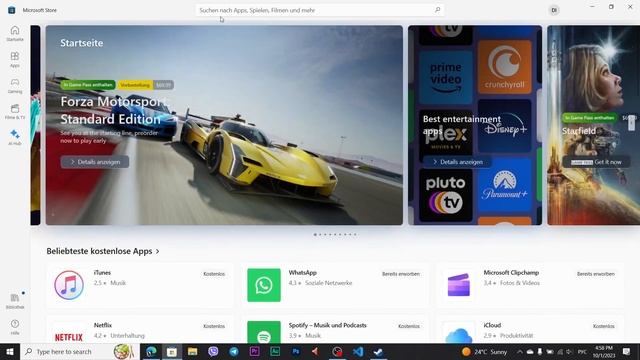Open the Hilfe help icon in sidebar
The width and height of the screenshot is (640, 360).
[x=15, y=327]
